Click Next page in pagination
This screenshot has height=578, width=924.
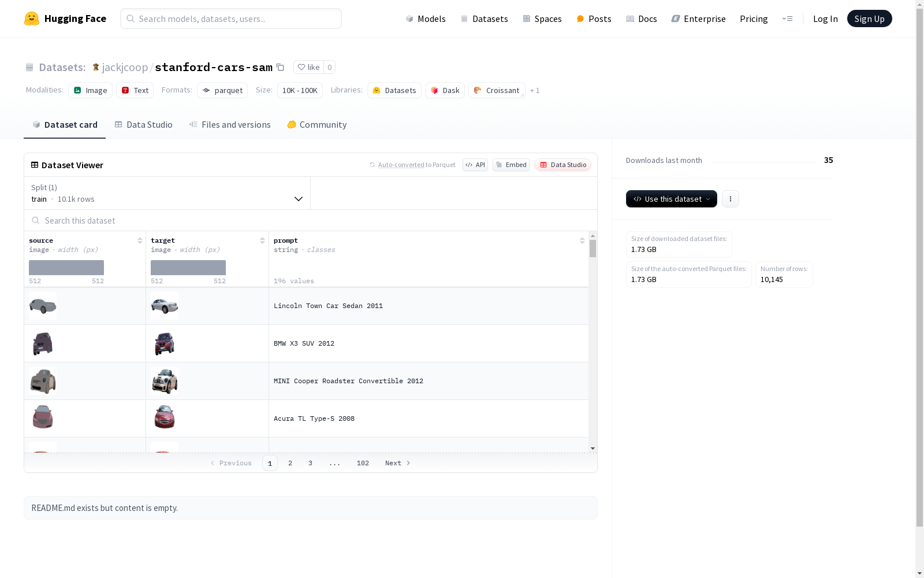(x=397, y=463)
